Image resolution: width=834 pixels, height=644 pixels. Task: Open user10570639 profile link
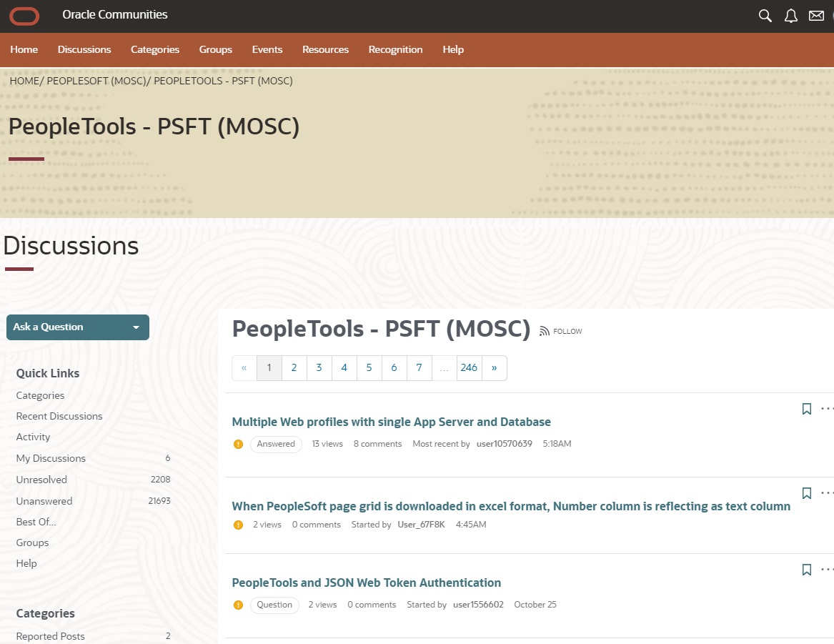504,444
